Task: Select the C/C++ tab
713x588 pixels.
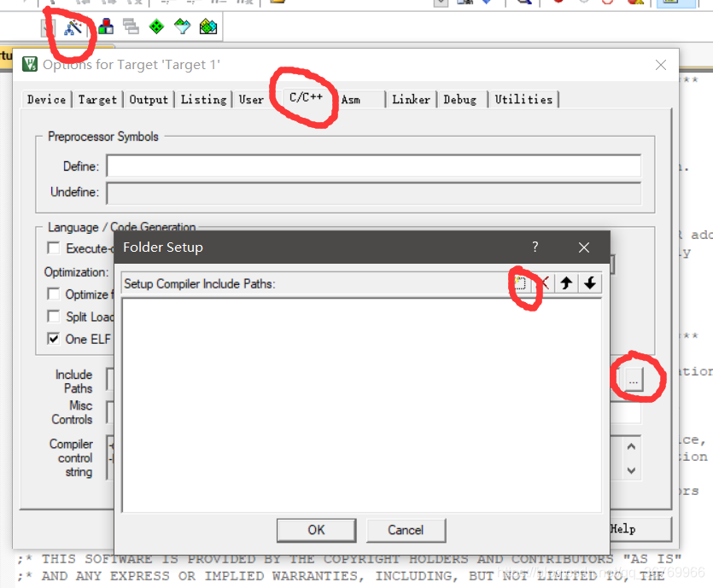Action: (306, 97)
